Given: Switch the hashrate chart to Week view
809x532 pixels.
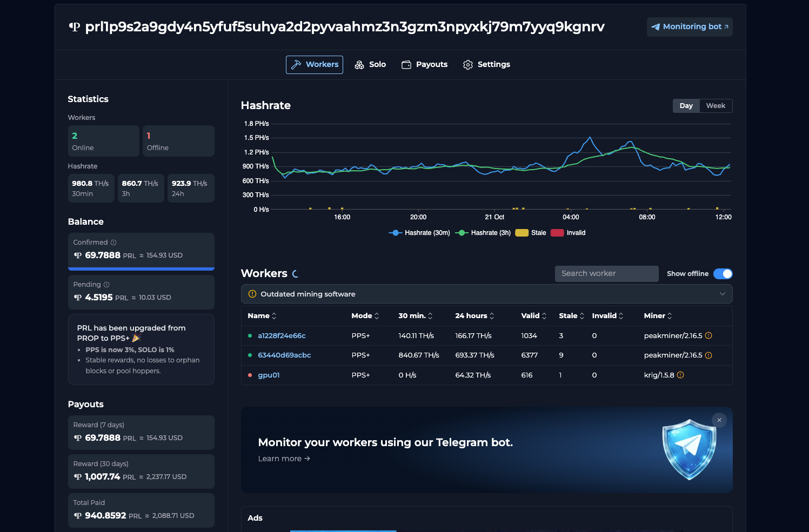Looking at the screenshot, I should pyautogui.click(x=716, y=106).
